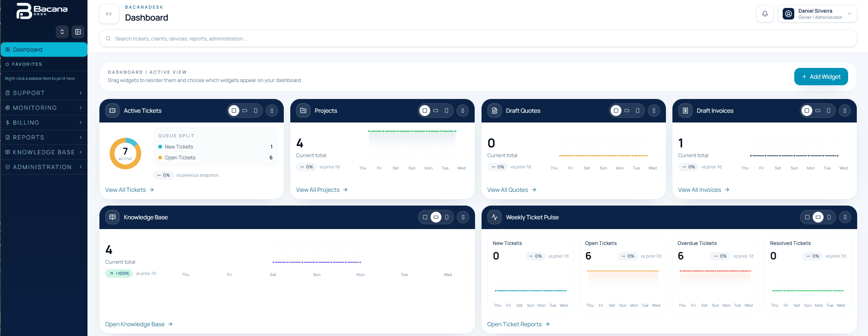
Task: Click the New Tickets pulse card
Action: pyautogui.click(x=531, y=273)
